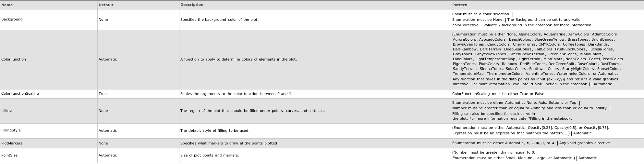This screenshot has width=644, height=164.
Task: Click the True default for ColorFunctionScaling
Action: click(x=103, y=94)
